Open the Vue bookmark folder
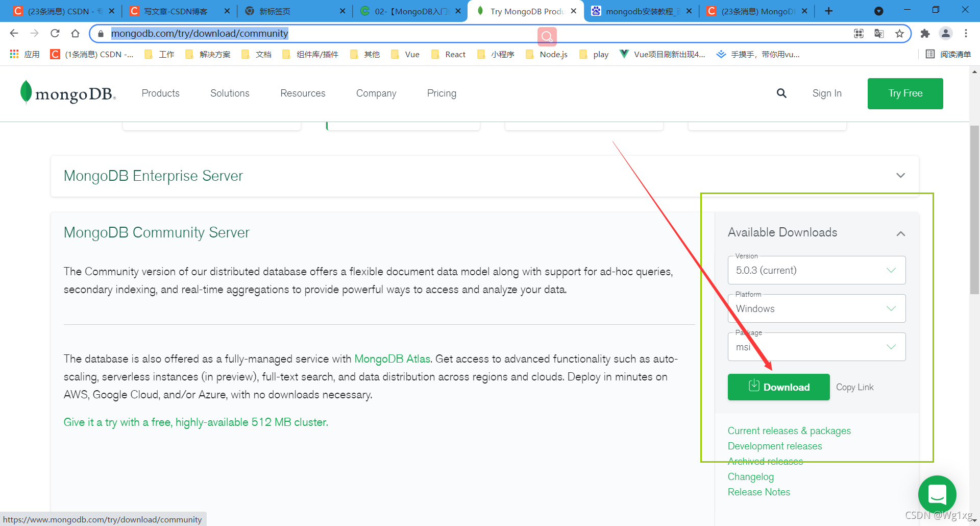This screenshot has height=526, width=980. coord(405,54)
